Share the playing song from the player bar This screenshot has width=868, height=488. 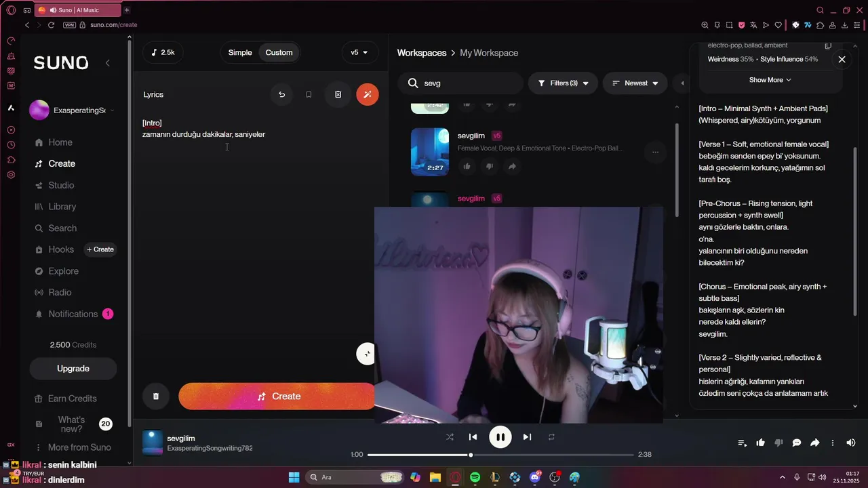[814, 443]
